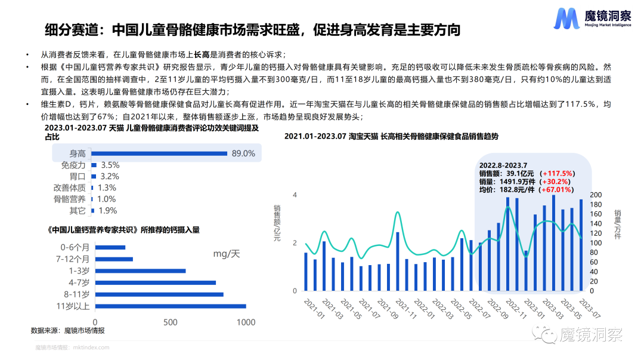Image resolution: width=644 pixels, height=363 pixels.
Task: Select the 数据来源：魔镜市场情报 source note
Action: (68, 331)
